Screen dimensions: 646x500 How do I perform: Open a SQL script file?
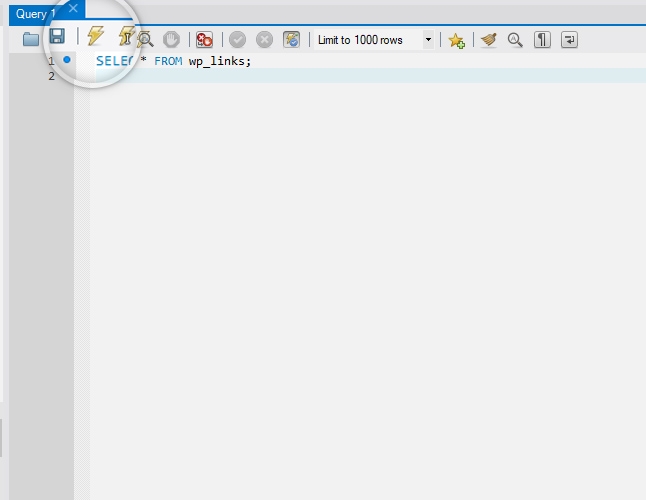tap(30, 40)
